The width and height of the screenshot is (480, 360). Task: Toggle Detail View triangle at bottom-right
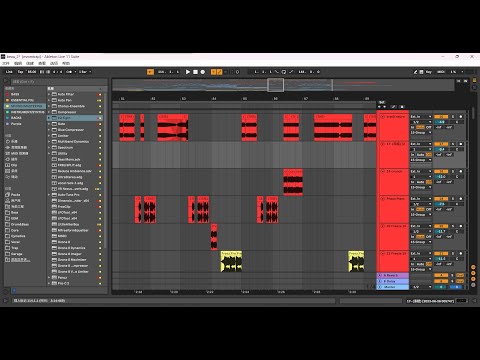tap(474, 301)
